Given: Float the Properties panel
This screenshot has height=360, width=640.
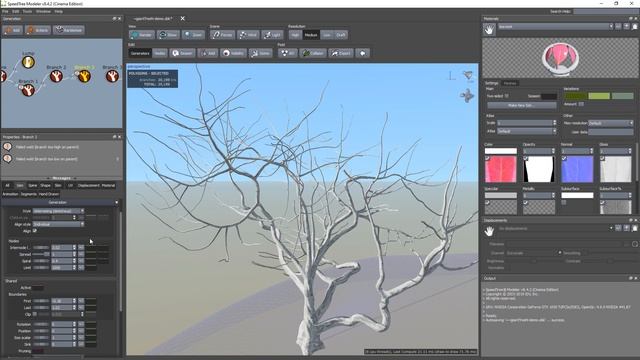Looking at the screenshot, I should click(x=114, y=137).
